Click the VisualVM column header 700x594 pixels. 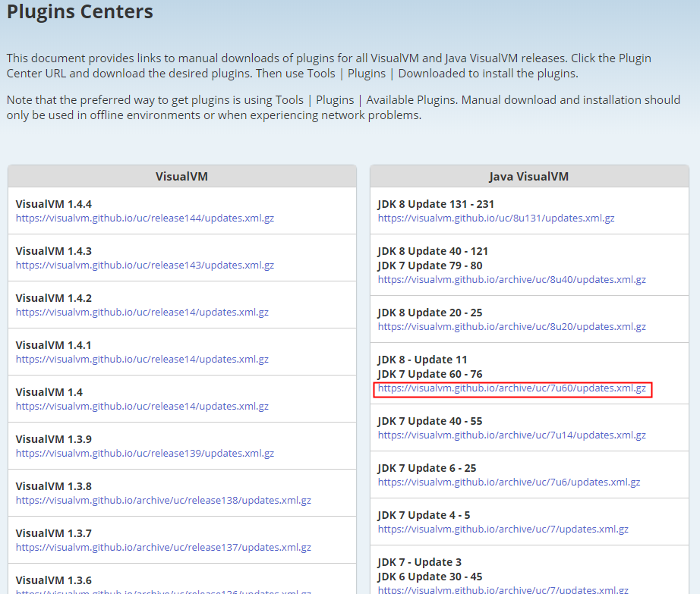[181, 176]
